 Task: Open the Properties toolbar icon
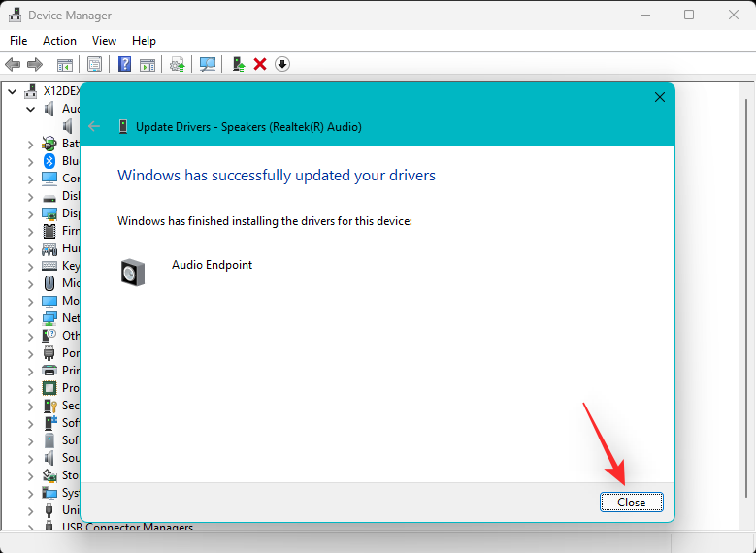click(94, 64)
